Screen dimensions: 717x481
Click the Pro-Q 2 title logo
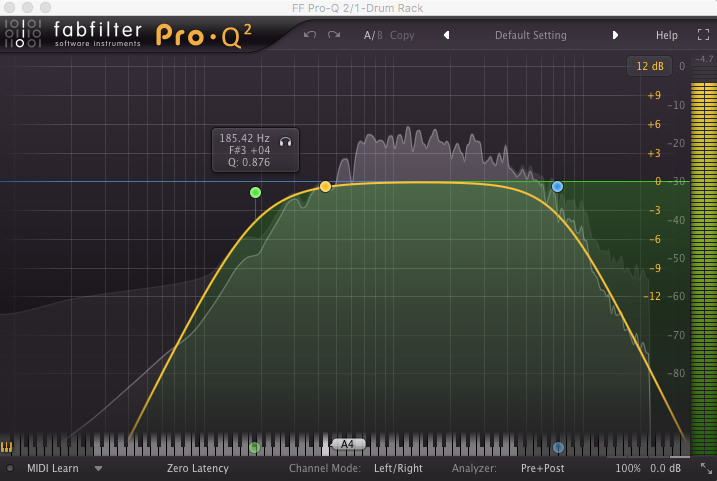(204, 36)
